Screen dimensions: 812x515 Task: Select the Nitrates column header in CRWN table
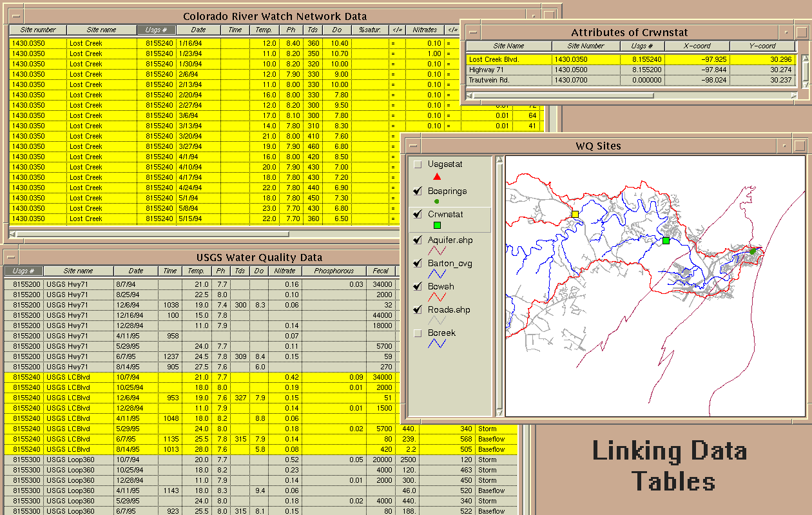425,30
